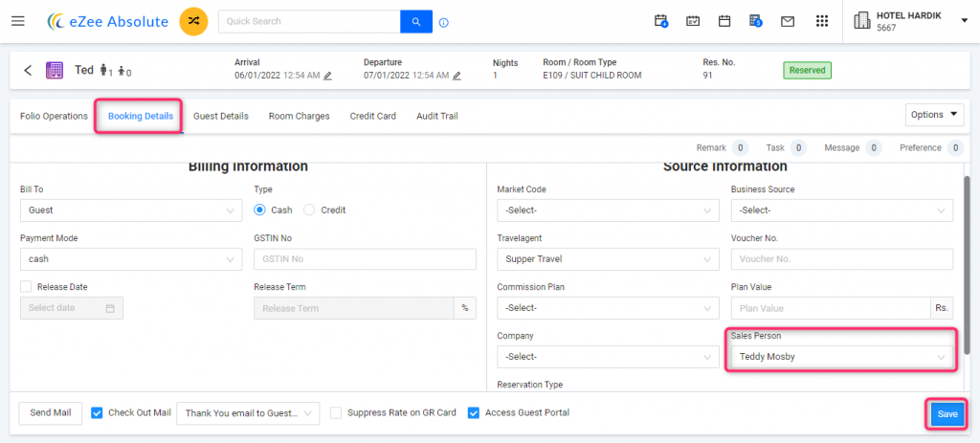This screenshot has width=980, height=443.
Task: Open the Company dropdown
Action: click(608, 357)
